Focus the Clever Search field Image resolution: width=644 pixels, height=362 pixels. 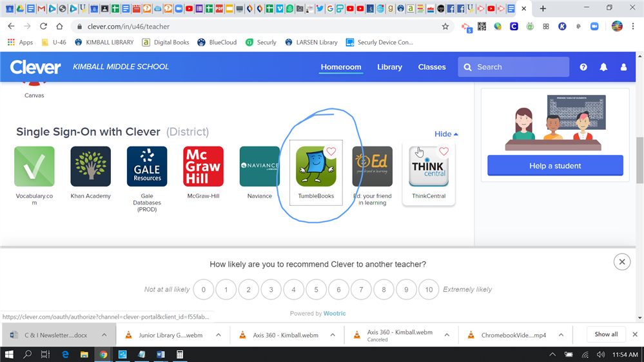click(x=513, y=67)
